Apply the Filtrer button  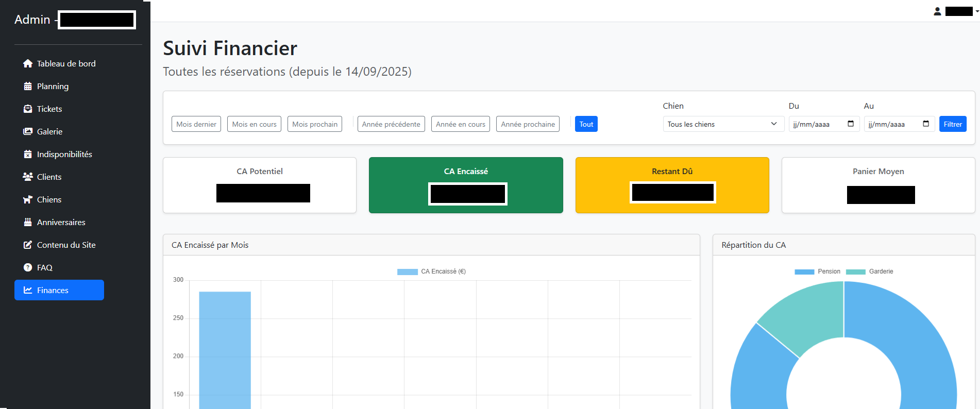click(x=953, y=124)
